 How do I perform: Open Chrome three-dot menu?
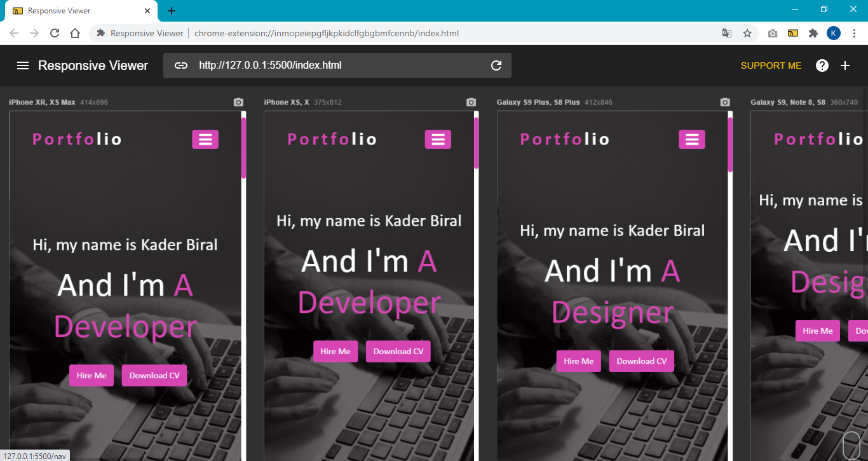854,33
